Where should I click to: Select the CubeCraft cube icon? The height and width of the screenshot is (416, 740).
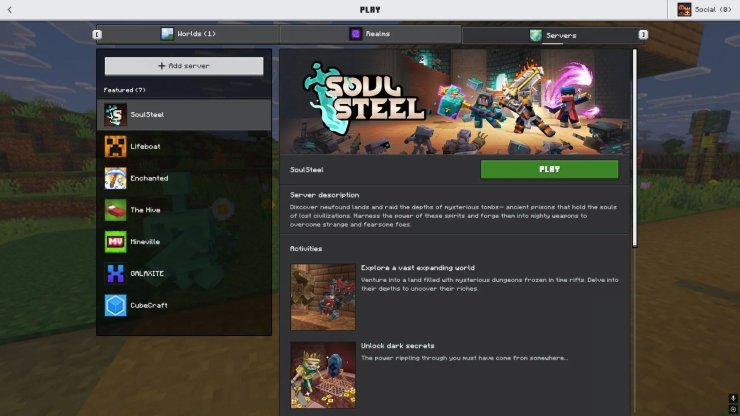116,306
